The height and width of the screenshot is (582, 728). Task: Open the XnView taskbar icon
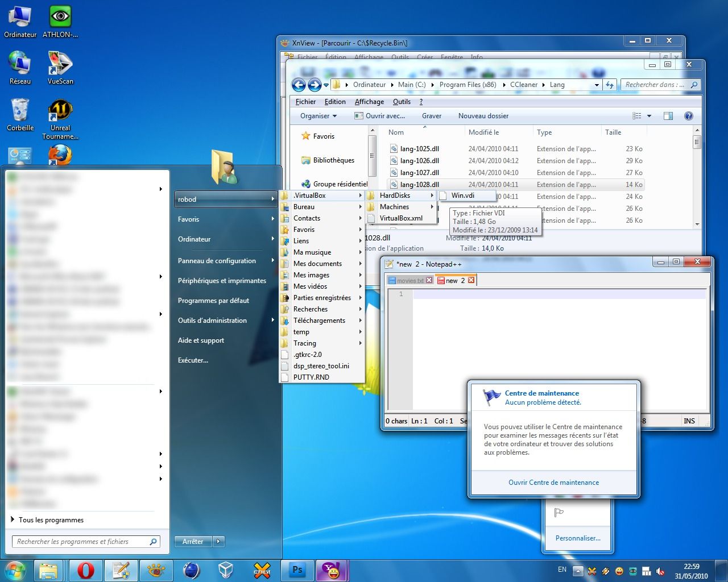coord(156,569)
